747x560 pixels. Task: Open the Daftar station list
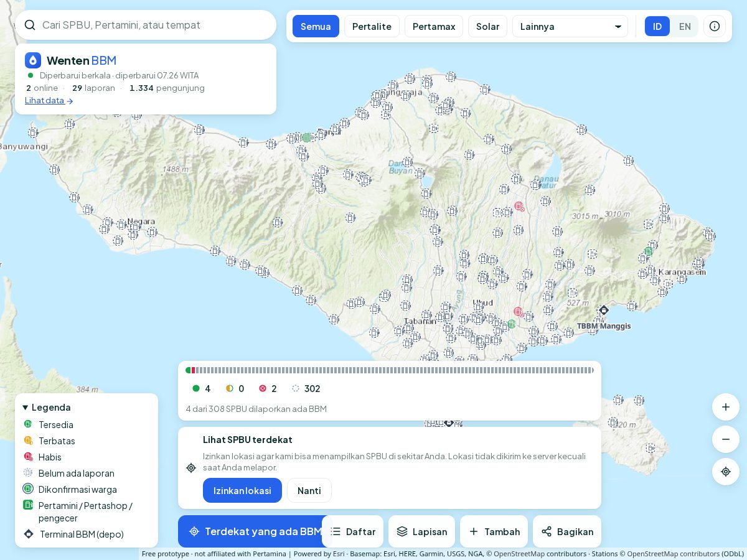352,531
